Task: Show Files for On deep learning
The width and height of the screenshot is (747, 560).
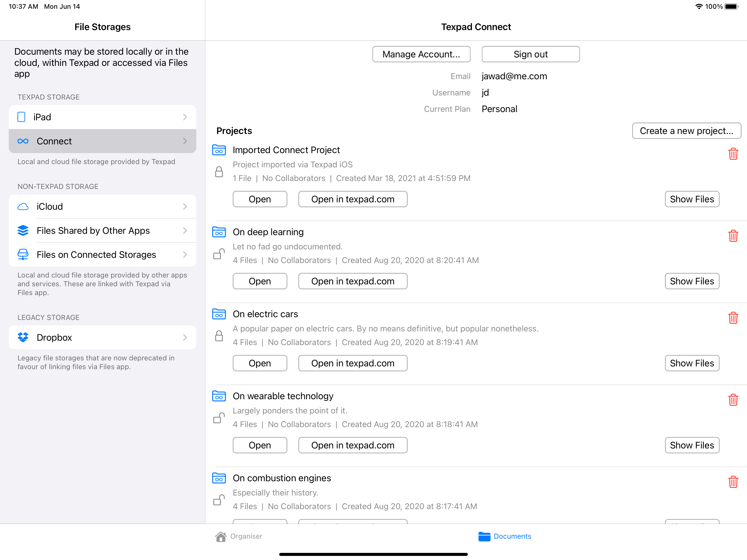Action: 692,281
